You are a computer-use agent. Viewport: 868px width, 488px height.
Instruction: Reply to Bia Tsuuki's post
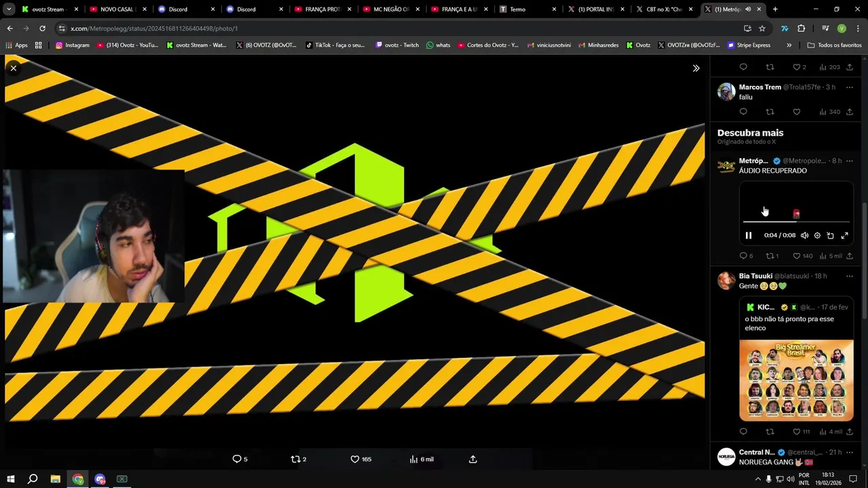click(x=743, y=432)
